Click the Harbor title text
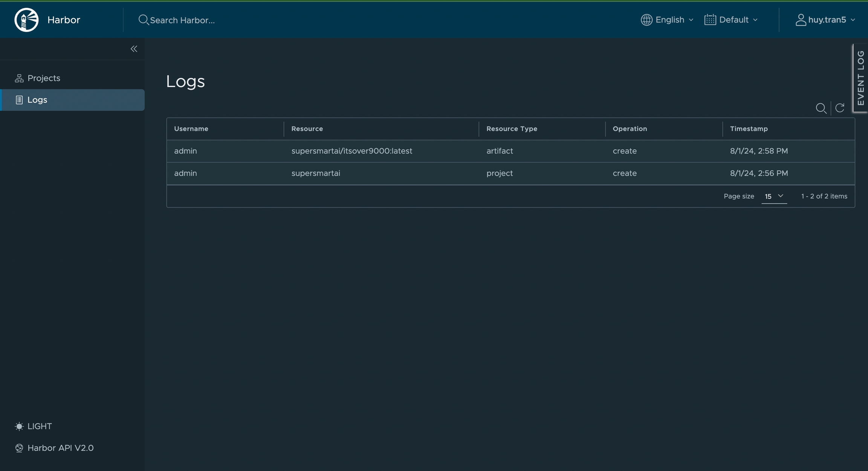 [x=64, y=20]
